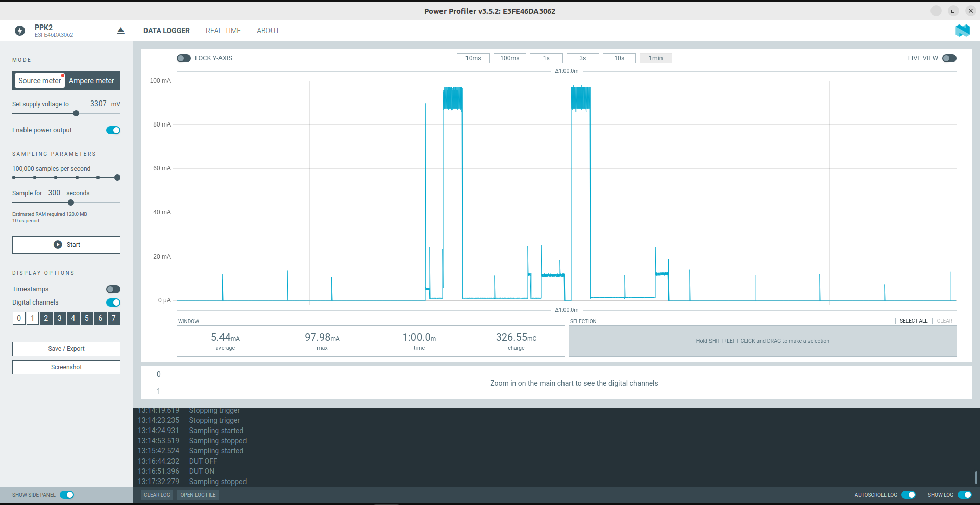Click the PPK2 device power icon
This screenshot has width=980, height=505.
(x=19, y=31)
